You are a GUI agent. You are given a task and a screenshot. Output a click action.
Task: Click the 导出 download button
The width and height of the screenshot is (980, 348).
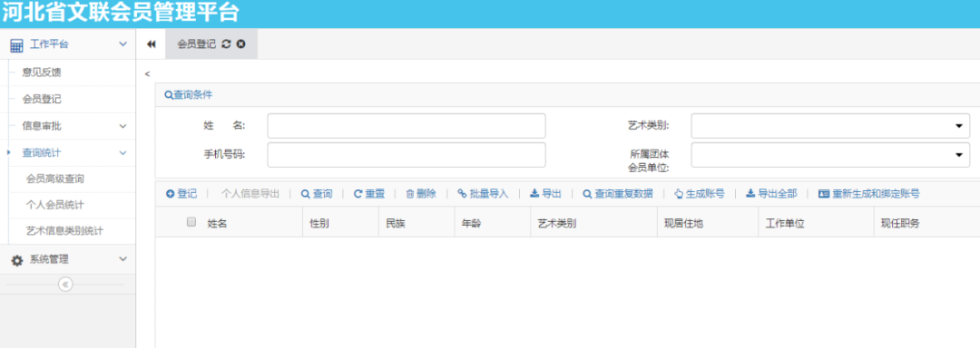[545, 194]
